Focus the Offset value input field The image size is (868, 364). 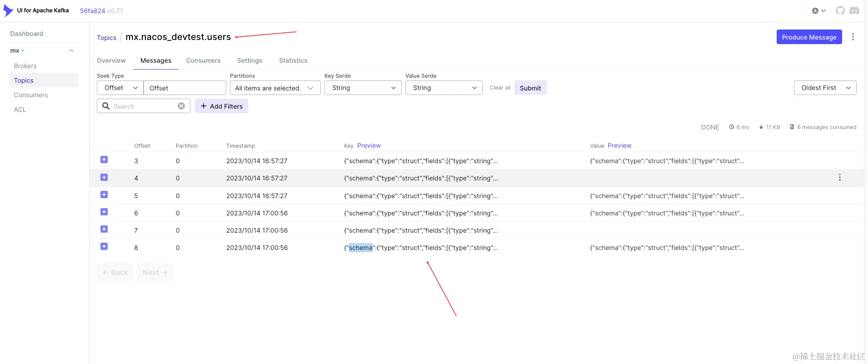(185, 88)
